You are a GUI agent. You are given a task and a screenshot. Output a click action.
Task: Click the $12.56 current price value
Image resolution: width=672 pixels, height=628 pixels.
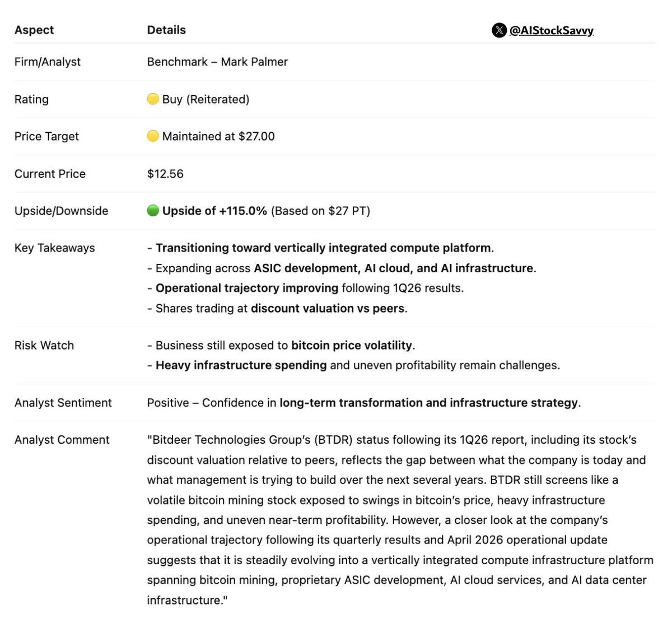tap(165, 174)
